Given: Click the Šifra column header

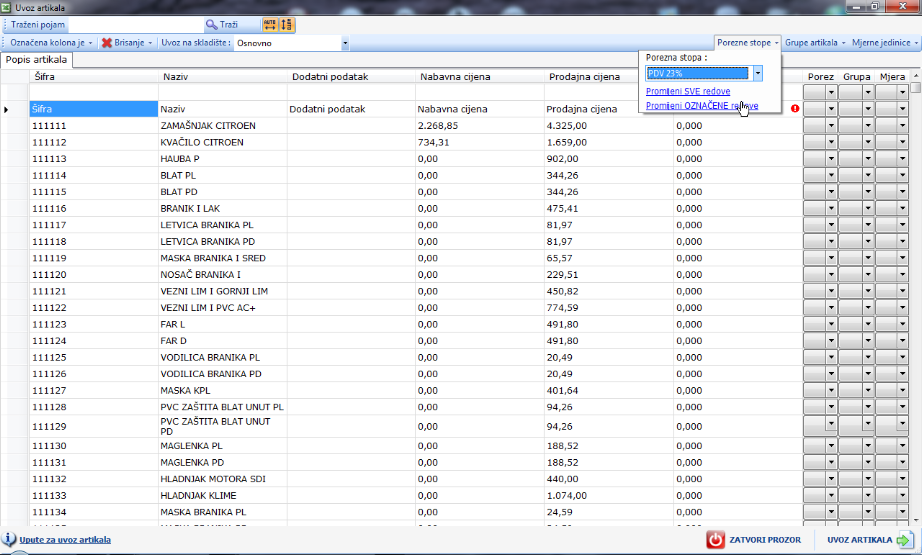Looking at the screenshot, I should 94,77.
